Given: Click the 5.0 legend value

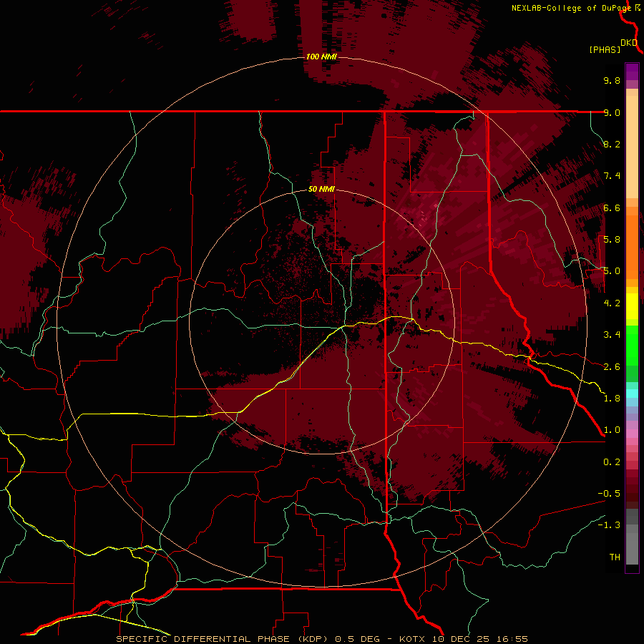Looking at the screenshot, I should pyautogui.click(x=612, y=271).
